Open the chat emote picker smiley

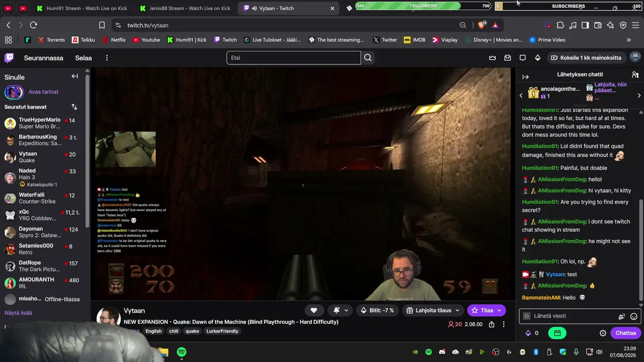[x=634, y=316]
